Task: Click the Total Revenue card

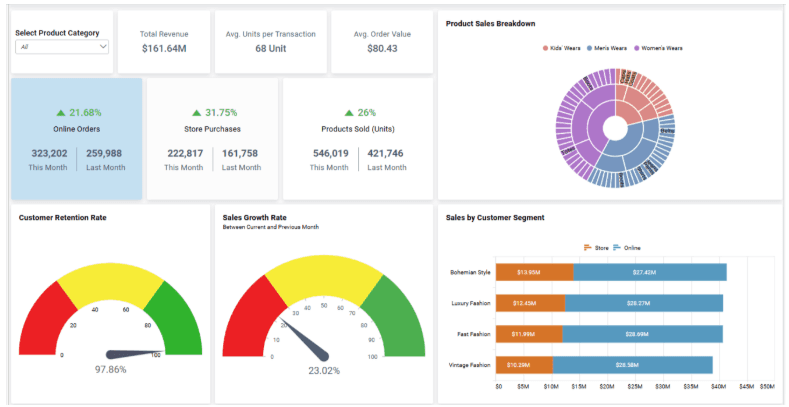Action: [x=164, y=42]
